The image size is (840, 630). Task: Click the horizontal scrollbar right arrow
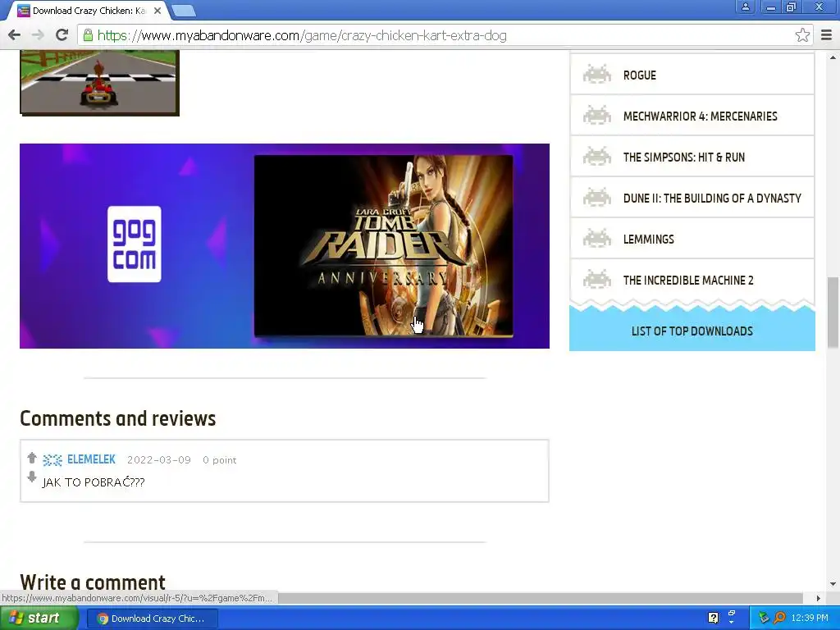[818, 598]
